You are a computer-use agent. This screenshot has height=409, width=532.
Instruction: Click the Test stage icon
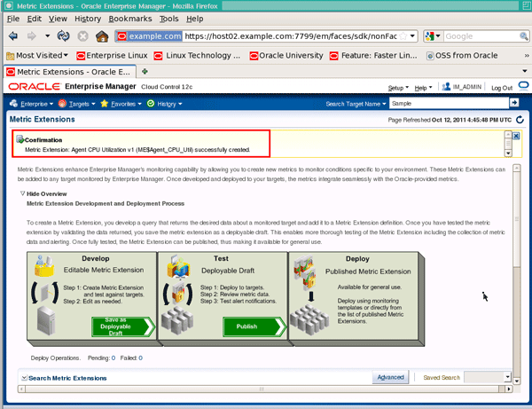click(178, 266)
